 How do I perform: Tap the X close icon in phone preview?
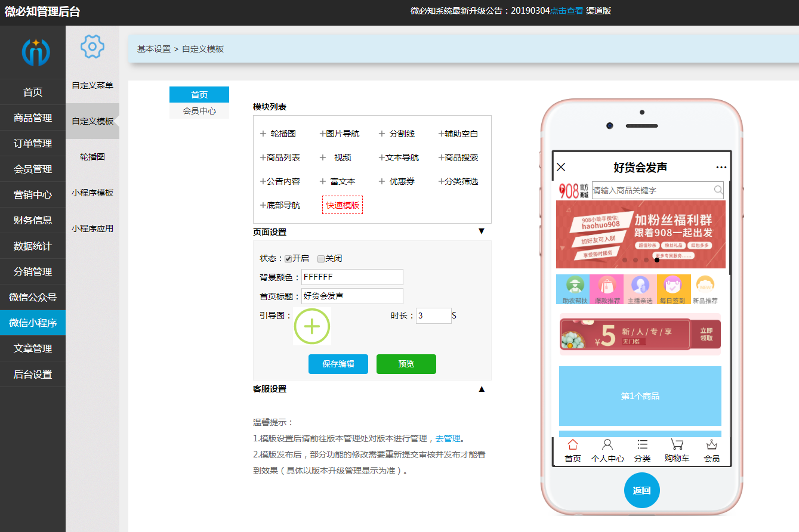coord(561,167)
